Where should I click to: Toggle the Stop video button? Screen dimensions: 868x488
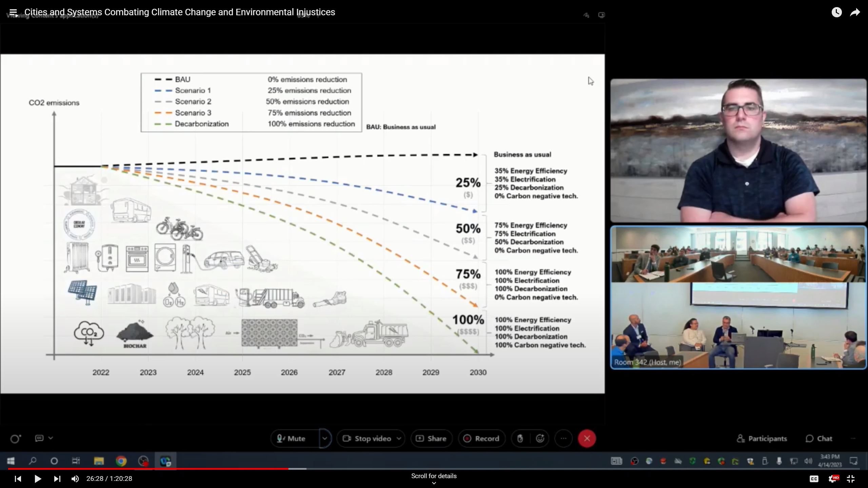[x=367, y=439]
